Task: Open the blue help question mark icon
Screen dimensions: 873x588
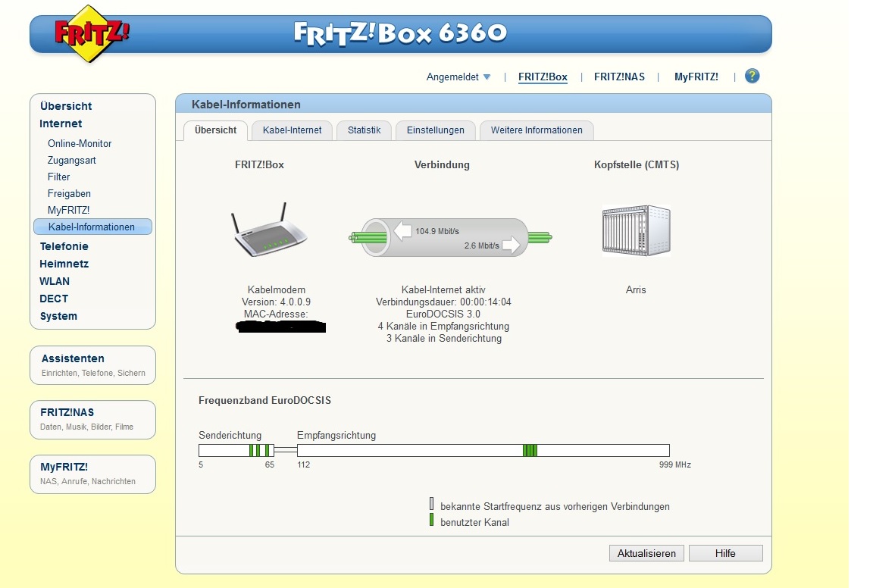Action: (x=753, y=77)
